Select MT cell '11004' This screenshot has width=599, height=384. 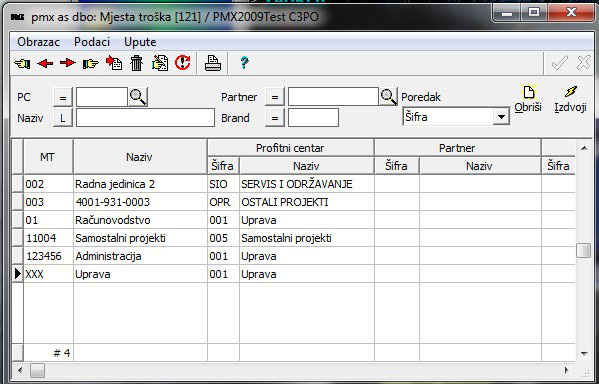(x=48, y=238)
